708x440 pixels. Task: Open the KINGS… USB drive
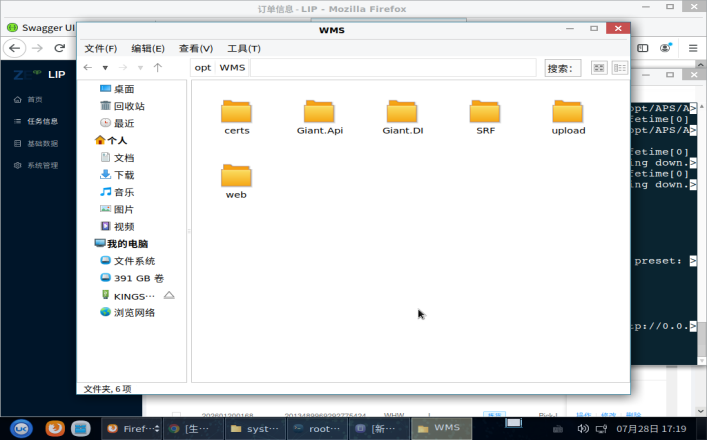point(127,296)
